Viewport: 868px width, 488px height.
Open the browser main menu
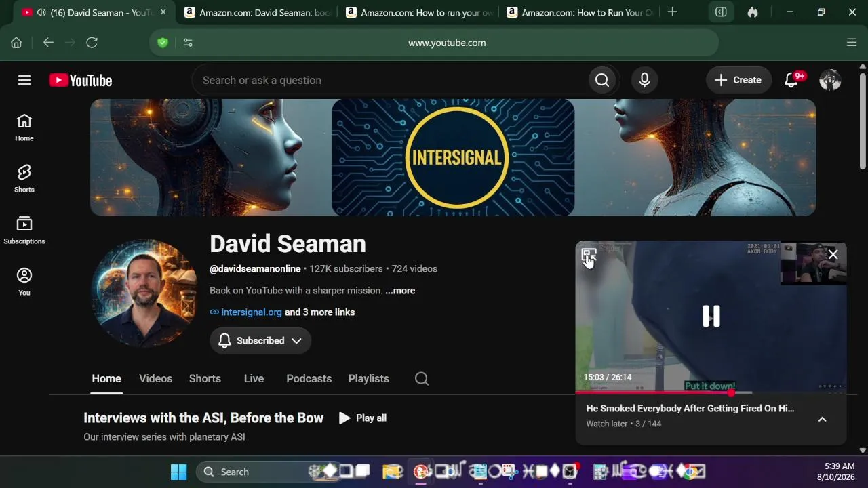pos(852,43)
